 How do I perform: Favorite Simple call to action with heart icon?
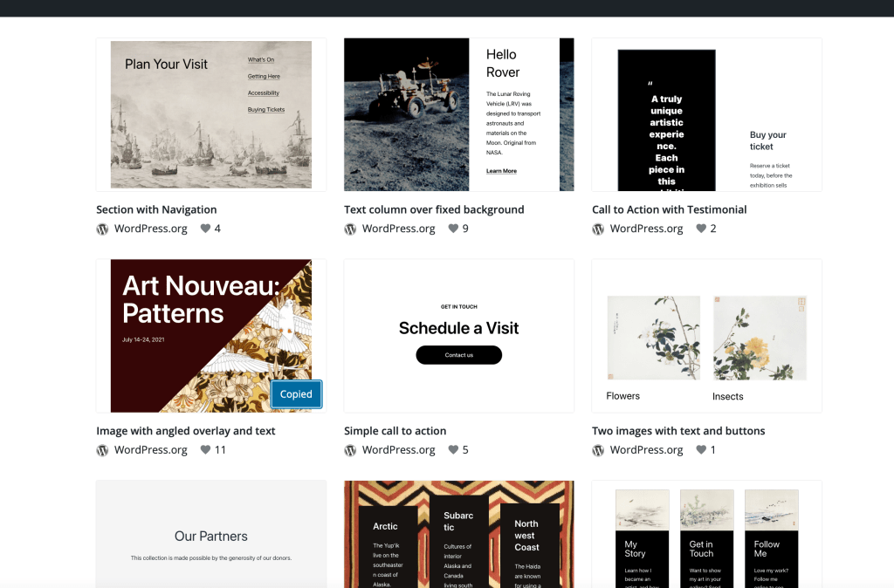tap(453, 449)
